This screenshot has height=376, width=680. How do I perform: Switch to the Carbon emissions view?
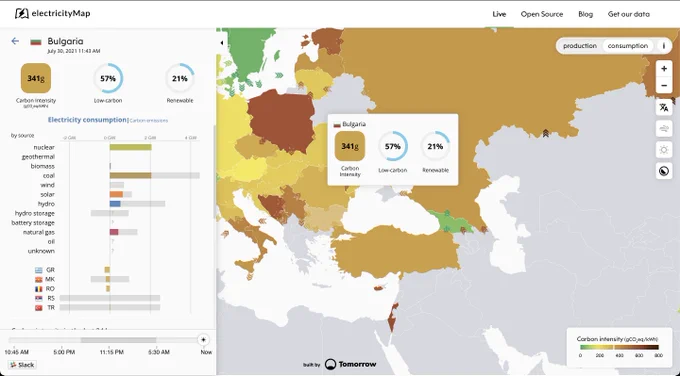pyautogui.click(x=149, y=121)
